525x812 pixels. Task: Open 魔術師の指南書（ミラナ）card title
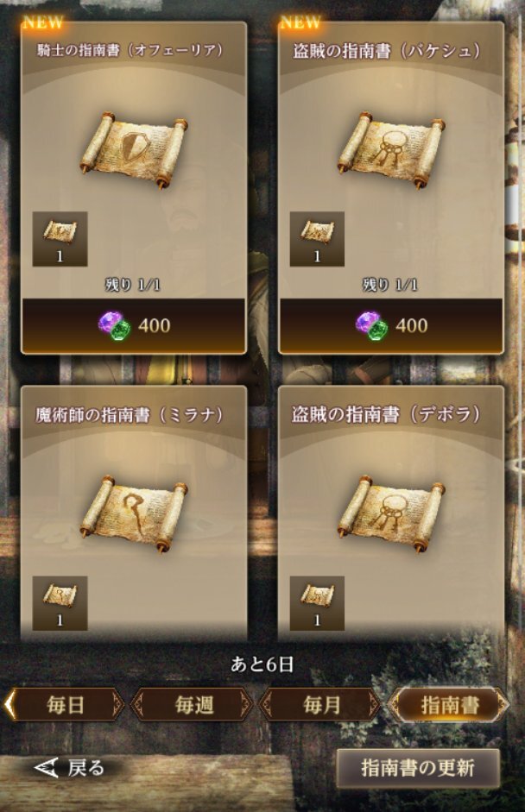point(130,415)
